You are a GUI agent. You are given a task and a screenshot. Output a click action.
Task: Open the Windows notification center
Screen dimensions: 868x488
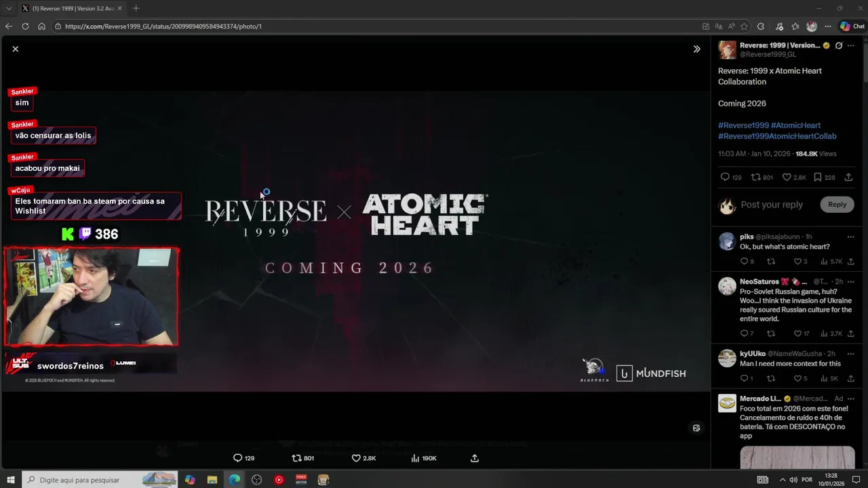856,480
